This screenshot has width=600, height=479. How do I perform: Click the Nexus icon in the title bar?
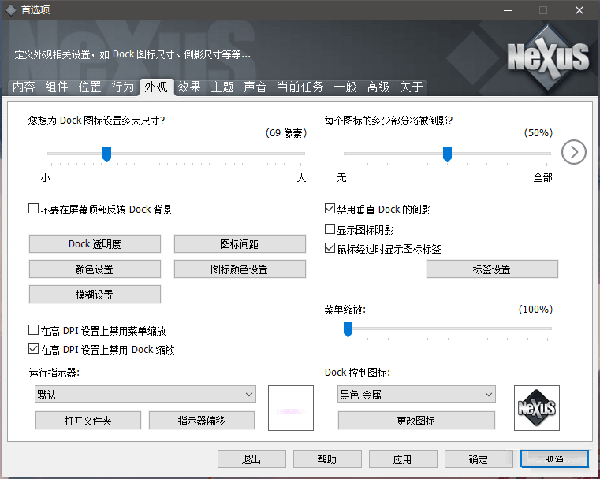pyautogui.click(x=11, y=10)
